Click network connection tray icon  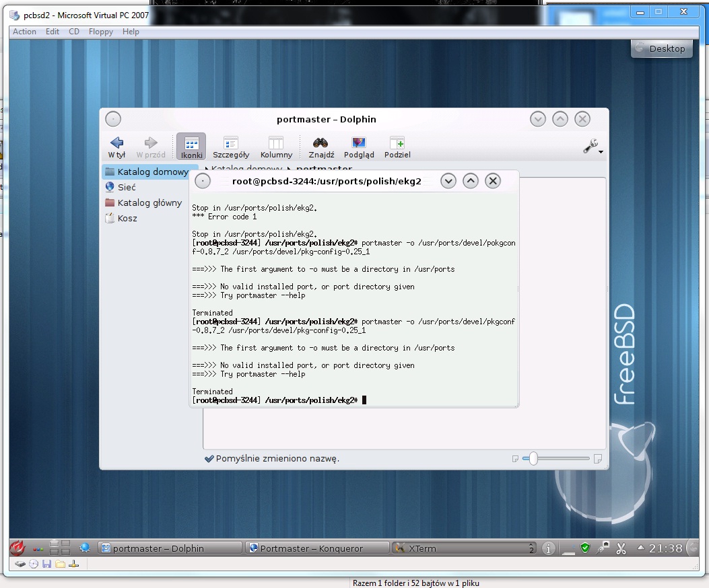click(603, 548)
